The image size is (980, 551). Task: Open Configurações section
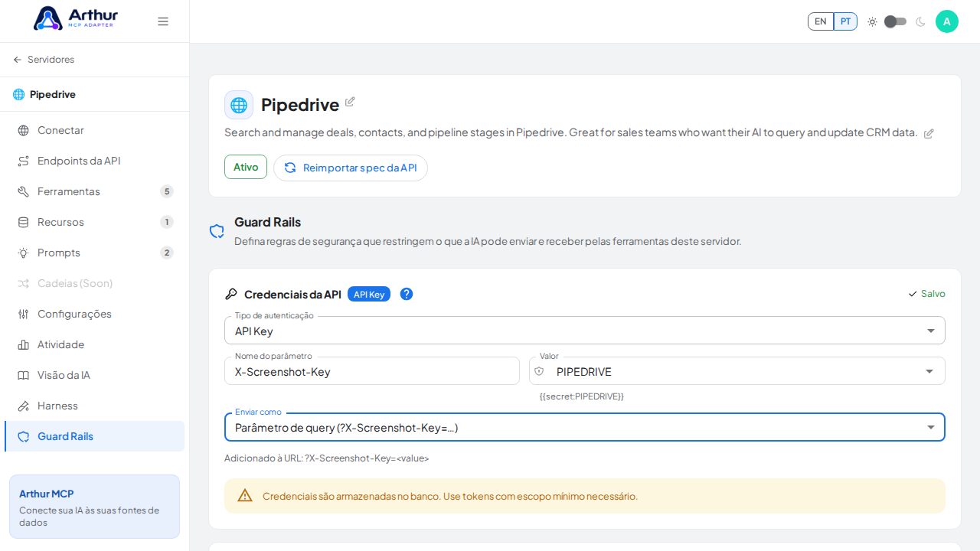(x=94, y=314)
